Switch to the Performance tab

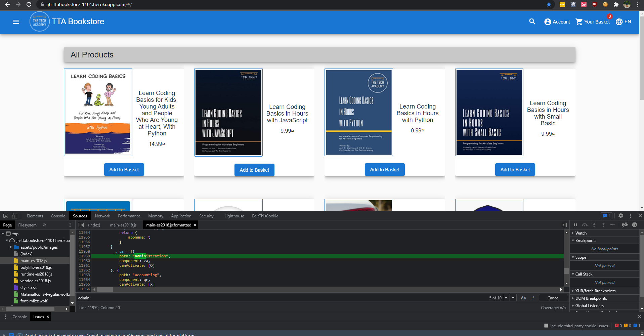tap(129, 216)
